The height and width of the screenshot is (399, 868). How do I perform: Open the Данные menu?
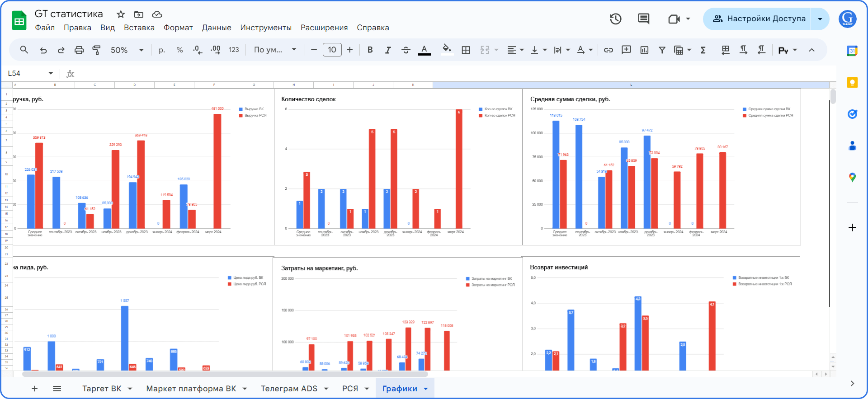pos(217,28)
